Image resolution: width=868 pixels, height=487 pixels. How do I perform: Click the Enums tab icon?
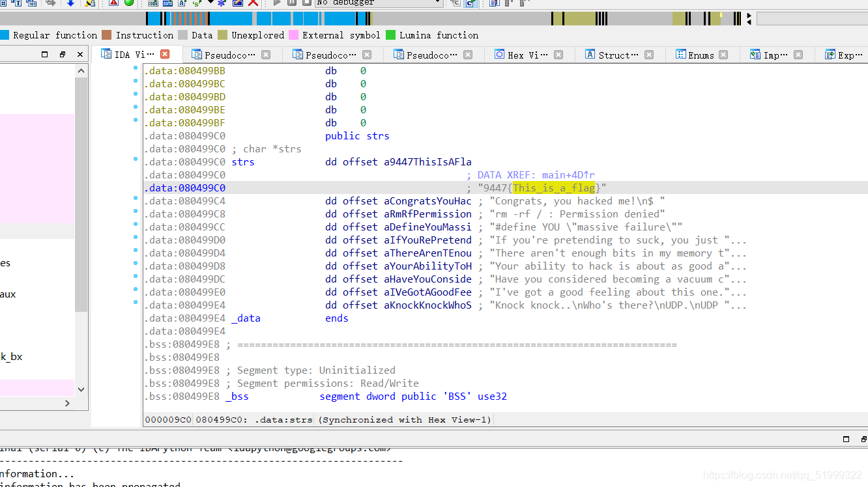click(x=681, y=54)
